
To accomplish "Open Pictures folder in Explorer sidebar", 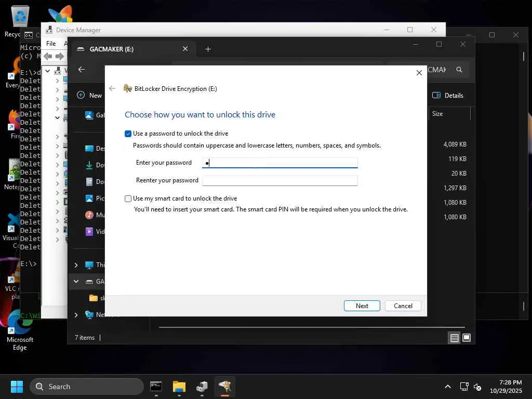I will tap(95, 198).
